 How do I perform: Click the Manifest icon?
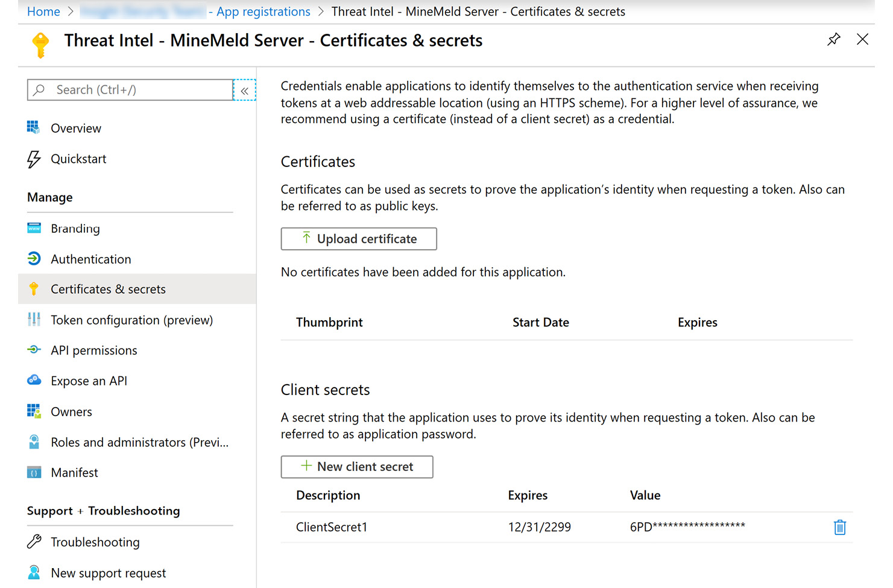pyautogui.click(x=34, y=472)
